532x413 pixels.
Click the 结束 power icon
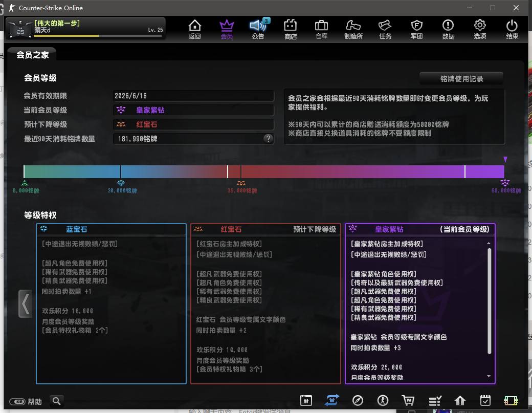click(512, 29)
